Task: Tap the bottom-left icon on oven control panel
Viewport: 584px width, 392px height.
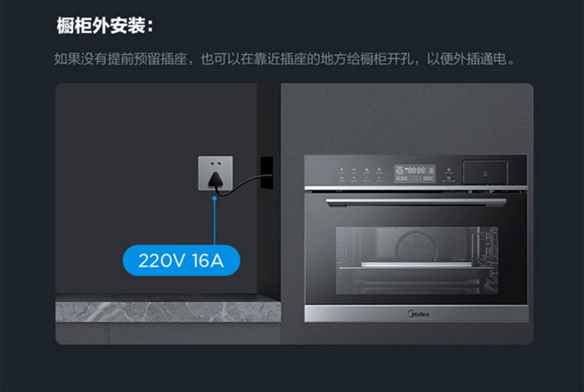Action: (x=341, y=179)
